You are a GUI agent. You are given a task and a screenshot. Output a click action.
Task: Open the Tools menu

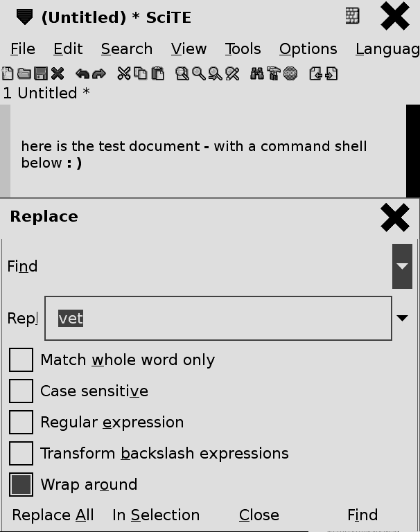point(243,49)
